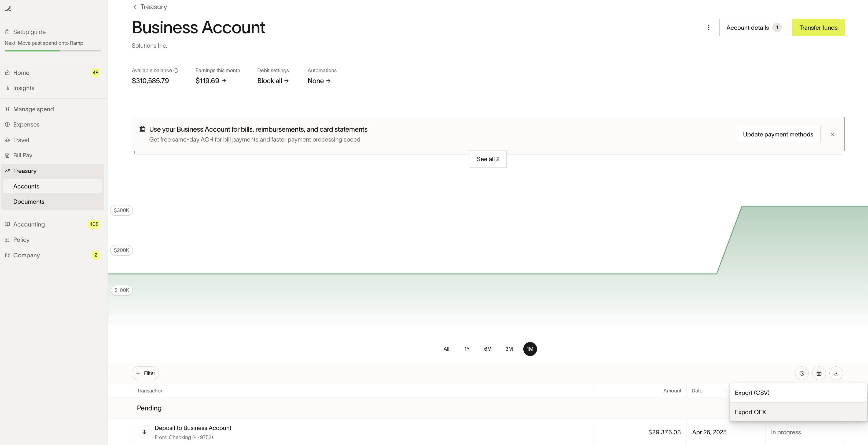The height and width of the screenshot is (445, 868).
Task: Add a transaction Filter
Action: click(x=145, y=373)
